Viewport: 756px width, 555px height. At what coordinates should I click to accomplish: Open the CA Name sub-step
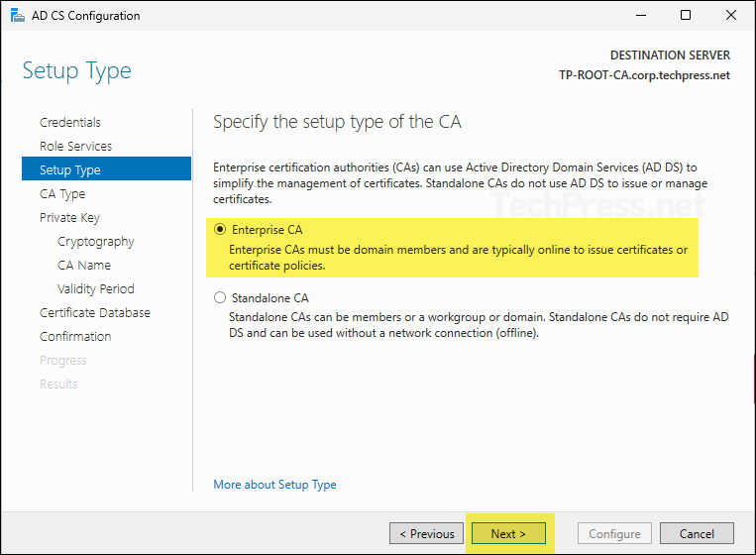coord(84,266)
